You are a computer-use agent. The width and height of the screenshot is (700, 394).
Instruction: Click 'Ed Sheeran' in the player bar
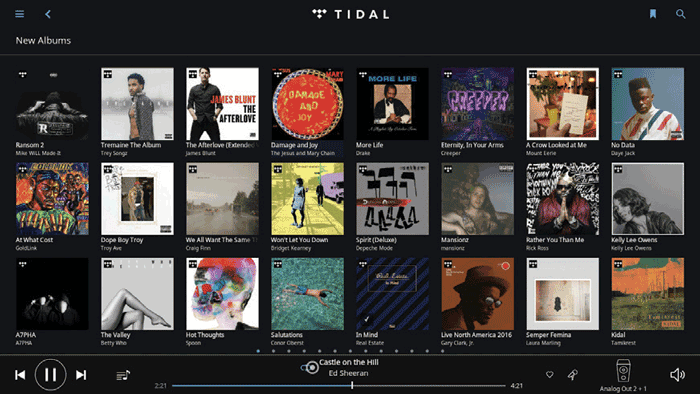[x=348, y=373]
